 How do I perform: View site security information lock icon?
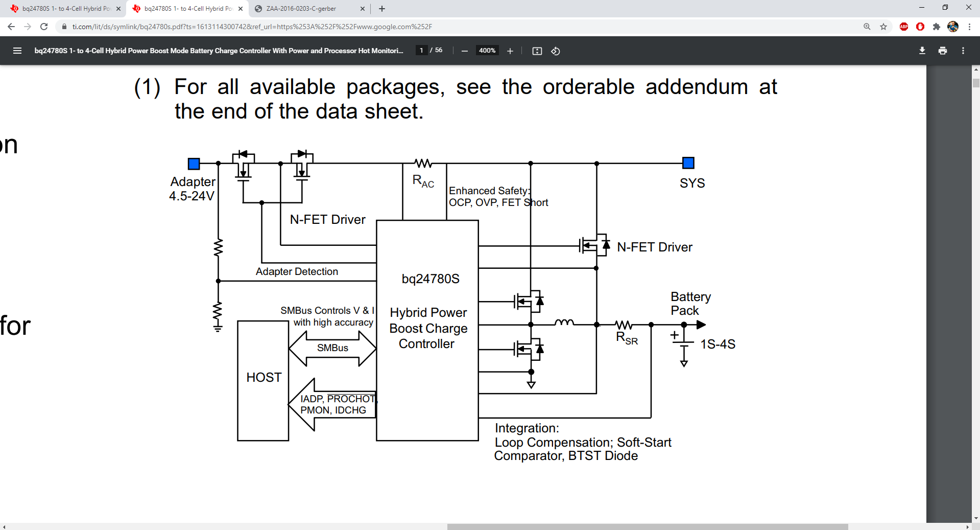(x=64, y=27)
